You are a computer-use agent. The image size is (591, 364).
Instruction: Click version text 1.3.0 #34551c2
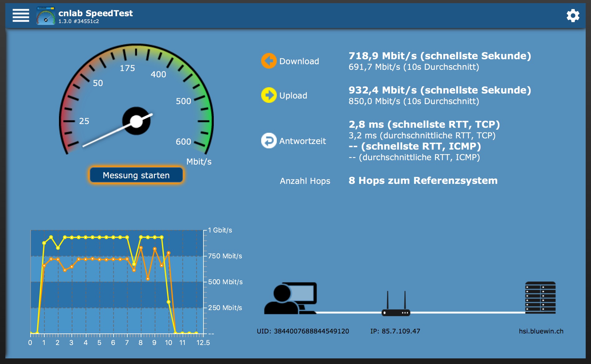(x=79, y=21)
